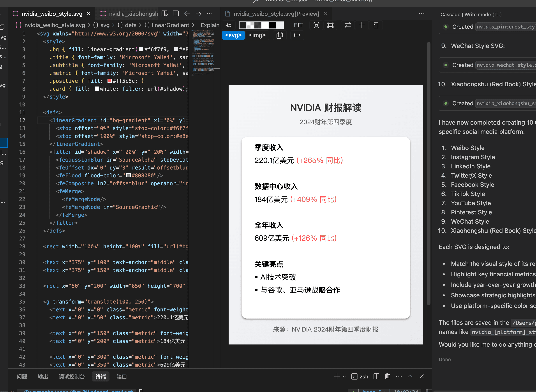This screenshot has height=392, width=536.
Task: Split the editor to the right
Action: [176, 14]
